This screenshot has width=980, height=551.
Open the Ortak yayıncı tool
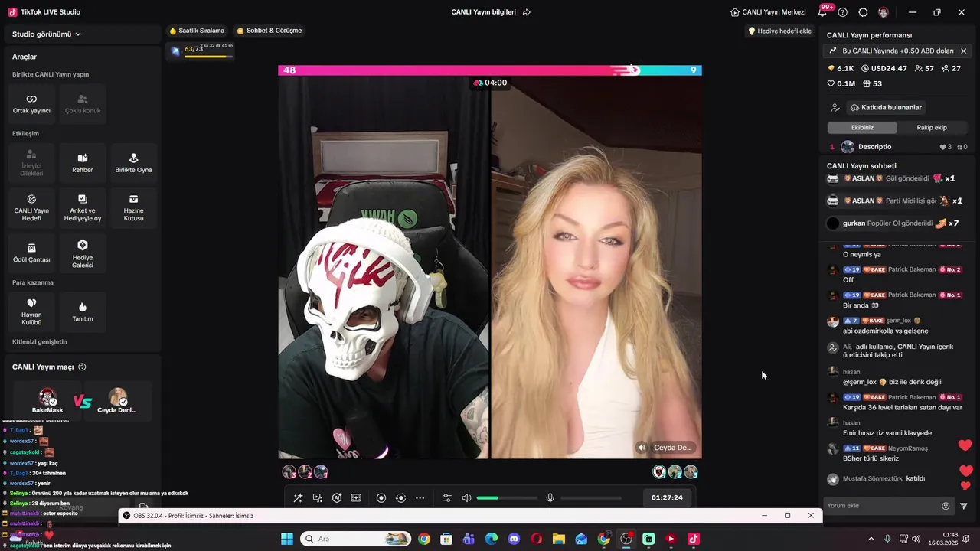tap(31, 104)
